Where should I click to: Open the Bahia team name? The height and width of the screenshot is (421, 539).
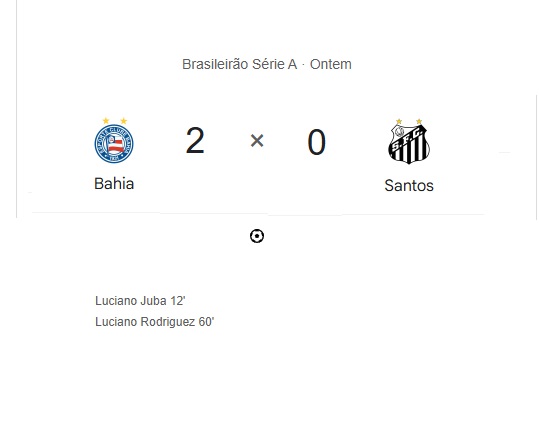point(114,184)
